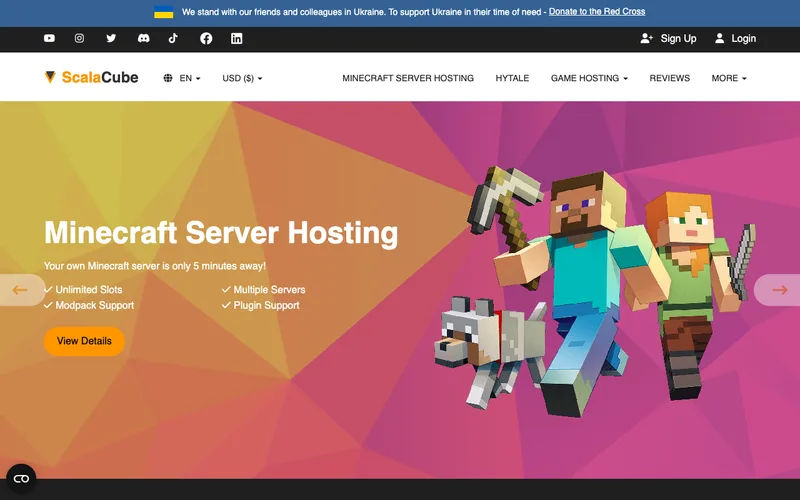Click the Steve and Alex character artwork
Viewport: 800px width, 500px height.
(594, 291)
